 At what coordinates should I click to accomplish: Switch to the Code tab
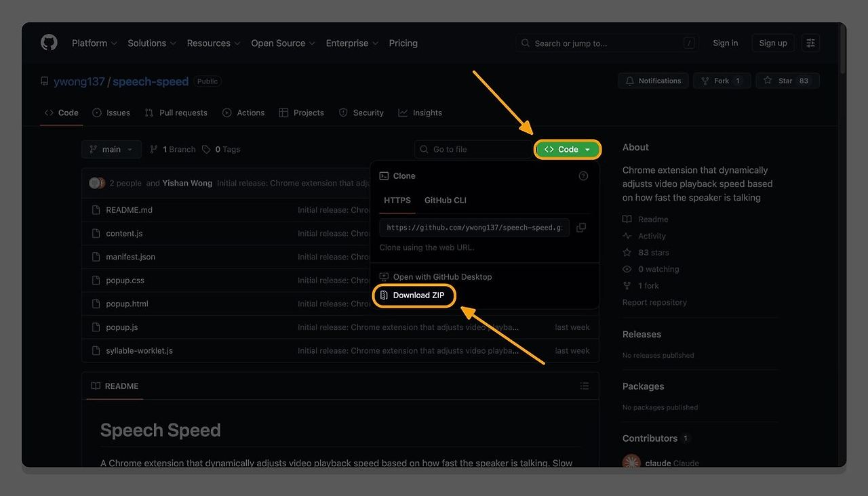point(62,112)
